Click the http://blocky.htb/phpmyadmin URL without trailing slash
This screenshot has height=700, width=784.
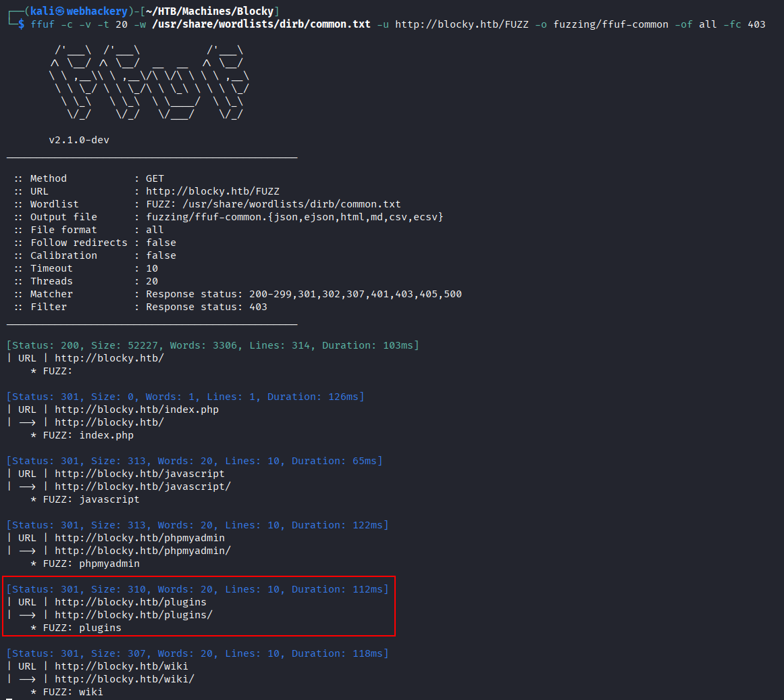[x=139, y=538]
